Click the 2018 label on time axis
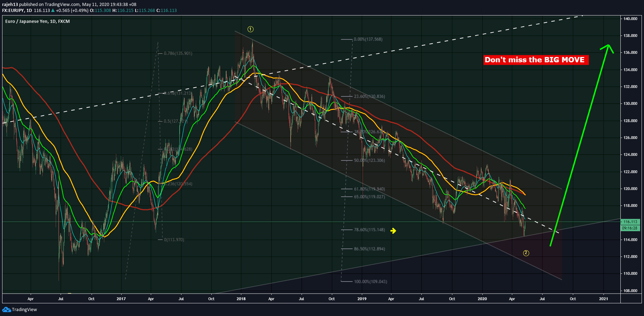The width and height of the screenshot is (644, 316). pyautogui.click(x=241, y=299)
